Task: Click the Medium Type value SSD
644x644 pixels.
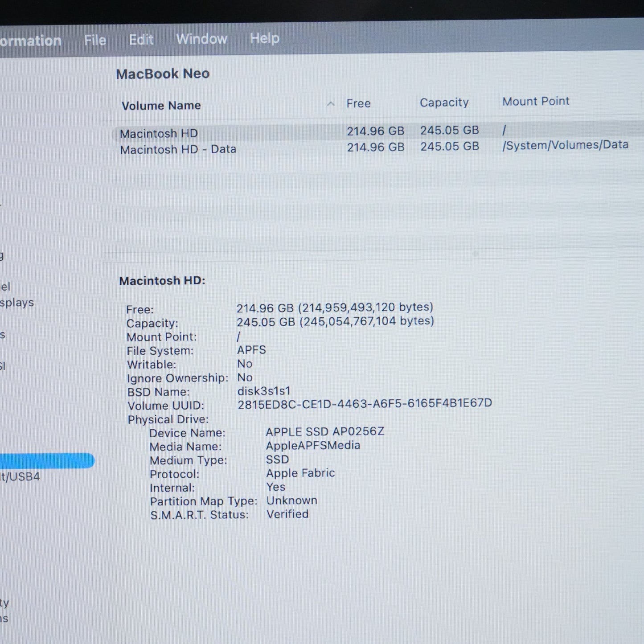Action: pos(278,459)
